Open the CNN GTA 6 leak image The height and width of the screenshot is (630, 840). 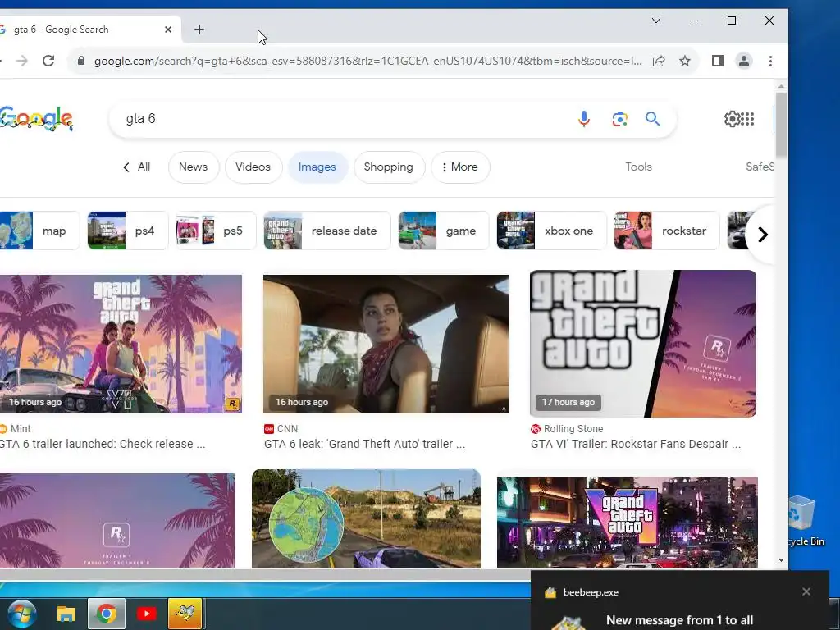[x=386, y=344]
